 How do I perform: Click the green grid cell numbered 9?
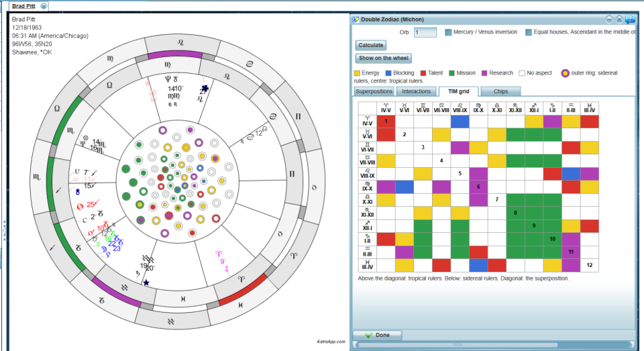click(x=534, y=225)
